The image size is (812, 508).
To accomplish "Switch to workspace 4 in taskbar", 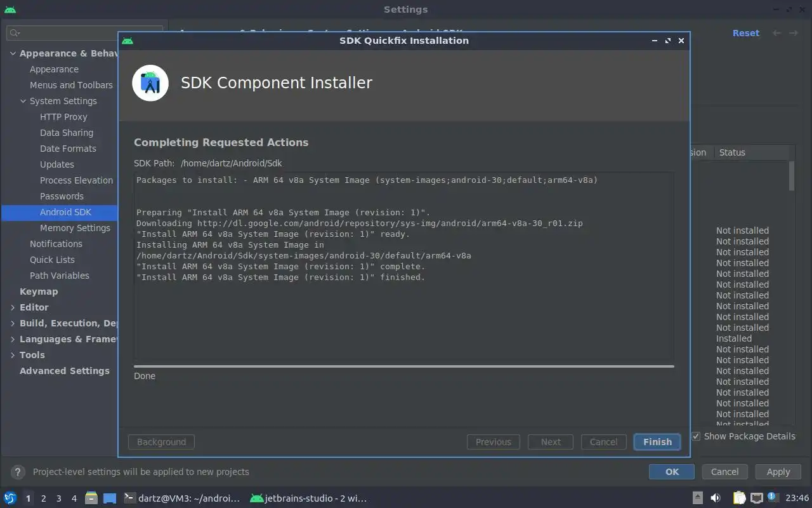I will pos(74,498).
